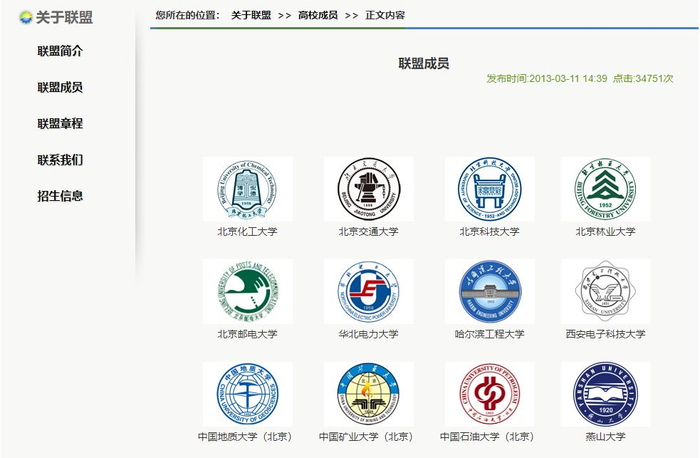Screen dimensions: 700x458
Task: Click the China University of Geosciences logo
Action: (247, 394)
